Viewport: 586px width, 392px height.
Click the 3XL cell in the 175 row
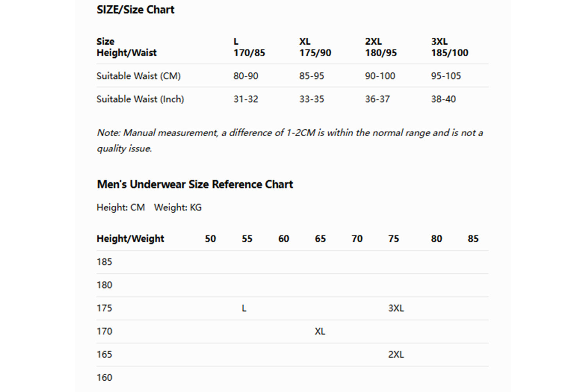(396, 308)
